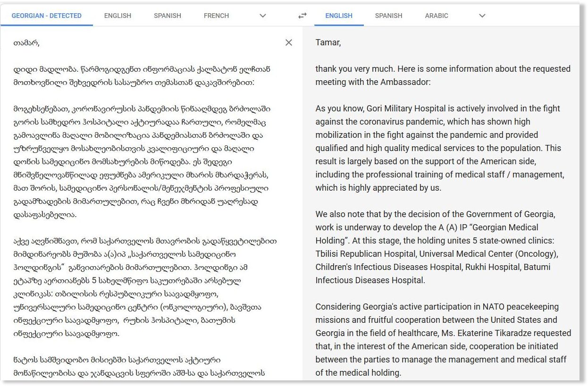Click the translated greeting 'Tamar,'
Viewport: 588px width, 387px height.
coord(328,43)
